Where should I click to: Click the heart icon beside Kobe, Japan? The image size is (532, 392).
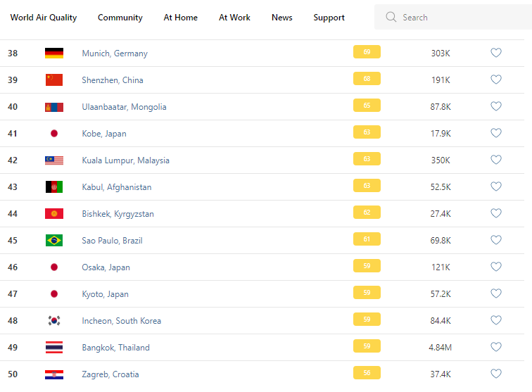click(496, 133)
